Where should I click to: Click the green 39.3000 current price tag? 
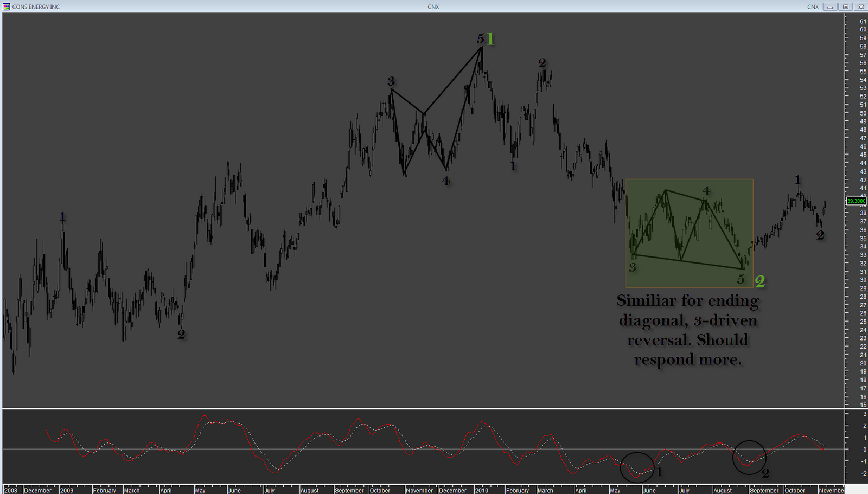click(x=857, y=201)
